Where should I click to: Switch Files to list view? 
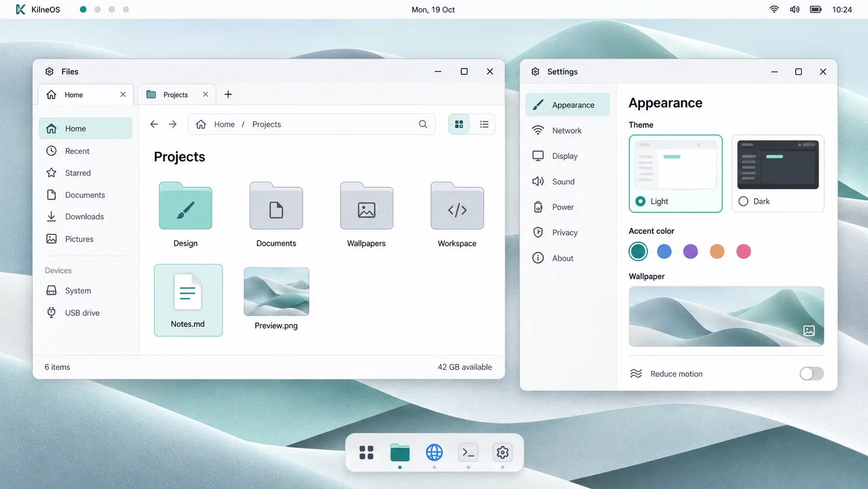484,124
